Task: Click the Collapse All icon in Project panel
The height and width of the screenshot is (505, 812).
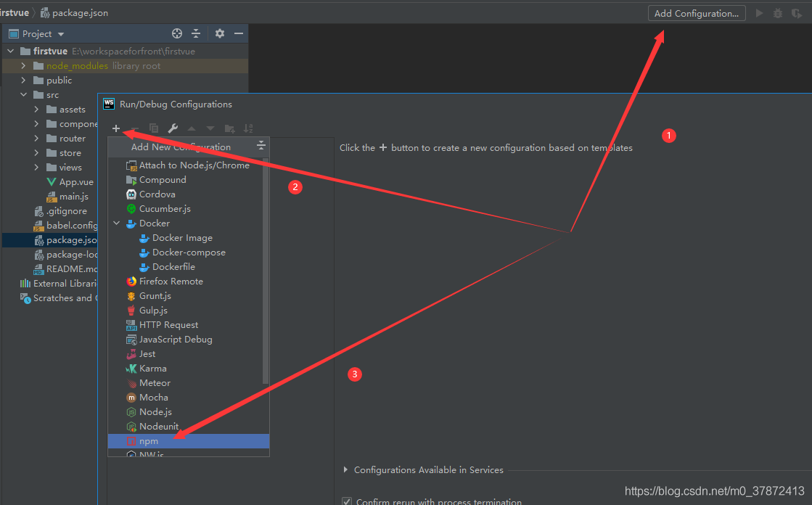Action: [196, 33]
